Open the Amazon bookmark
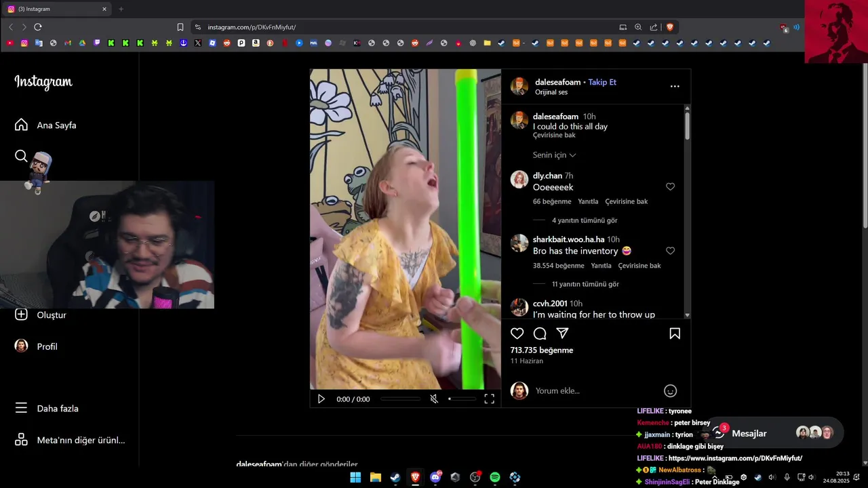Image resolution: width=868 pixels, height=488 pixels. tap(256, 43)
